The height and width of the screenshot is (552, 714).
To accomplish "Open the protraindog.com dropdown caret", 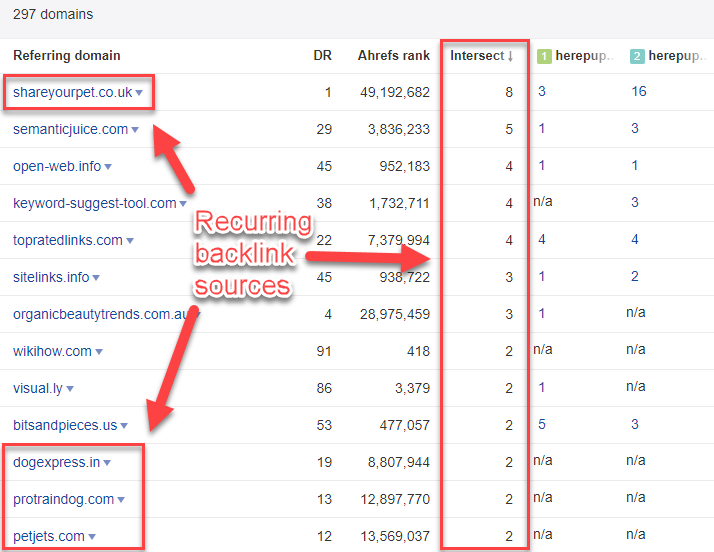I will point(121,500).
